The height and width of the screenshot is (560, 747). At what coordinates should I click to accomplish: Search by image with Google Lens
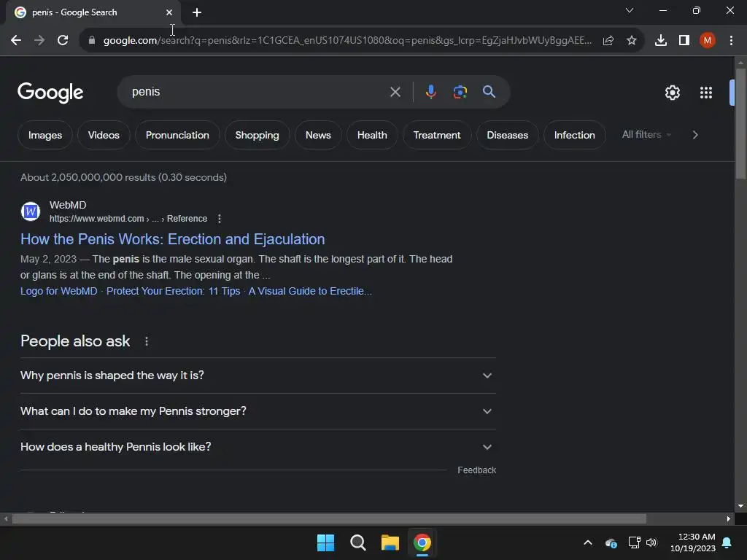[460, 92]
